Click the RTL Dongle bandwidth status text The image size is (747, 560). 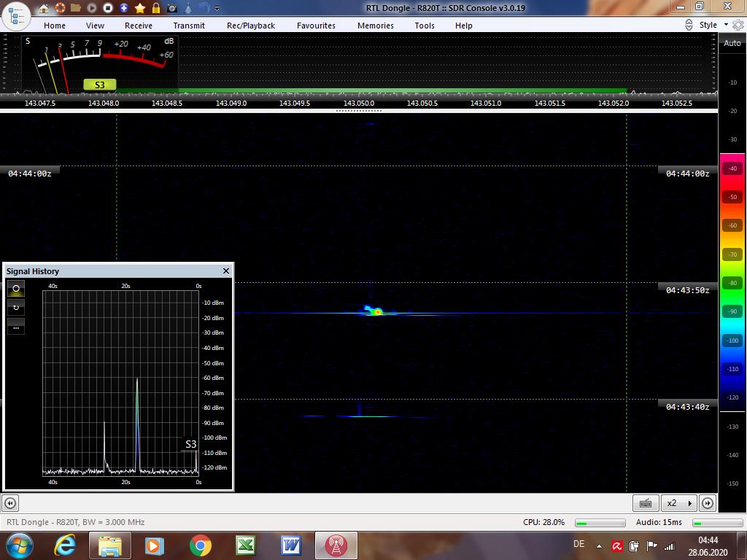tap(75, 522)
